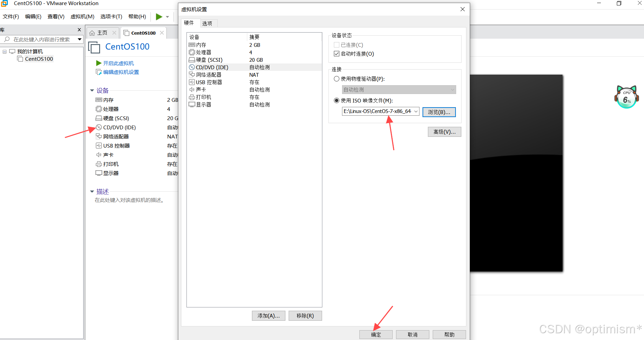The height and width of the screenshot is (340, 644).
Task: Close the 虚拟机设置 dialog
Action: point(463,9)
